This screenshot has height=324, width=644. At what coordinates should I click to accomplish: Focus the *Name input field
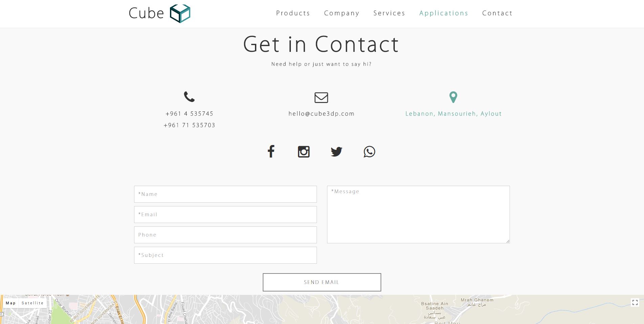click(226, 194)
